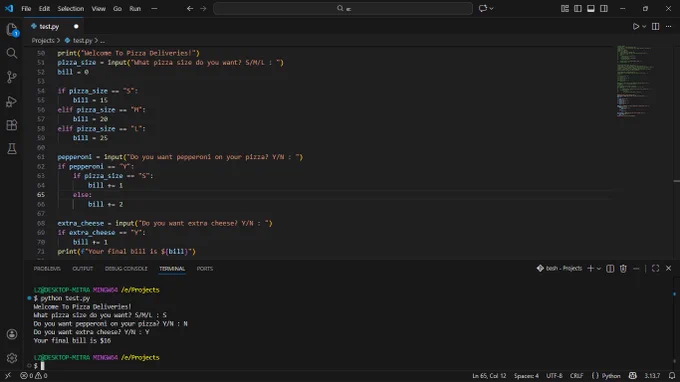Switch to the TERMINAL tab
This screenshot has width=680, height=382.
pyautogui.click(x=172, y=268)
